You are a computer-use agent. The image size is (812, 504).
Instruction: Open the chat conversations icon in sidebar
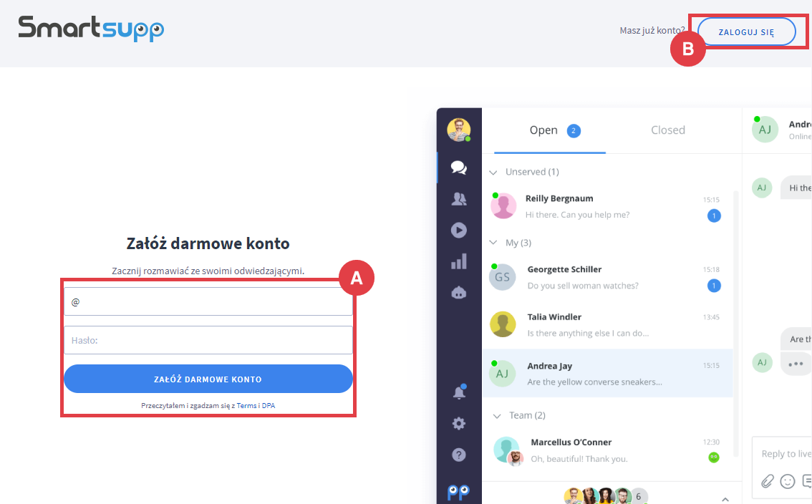pos(459,168)
